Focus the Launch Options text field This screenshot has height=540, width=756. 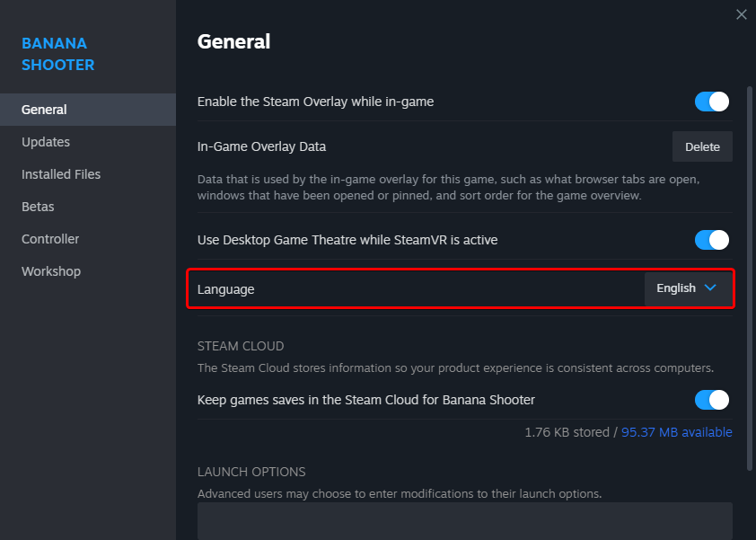(464, 521)
